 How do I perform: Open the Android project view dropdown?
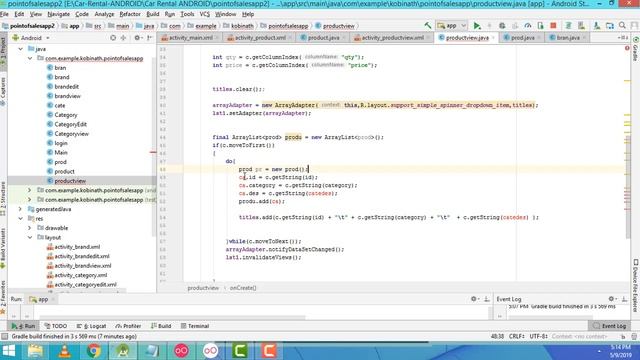pos(31,38)
